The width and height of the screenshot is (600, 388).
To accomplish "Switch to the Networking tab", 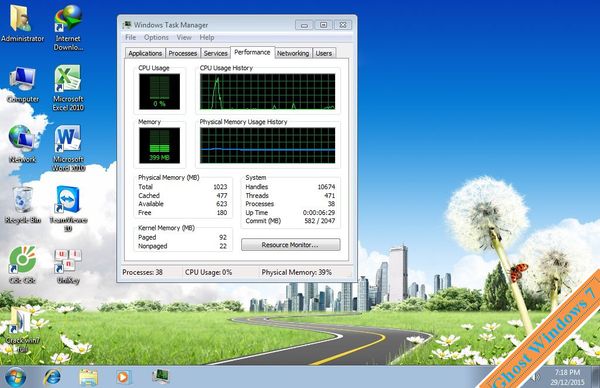I will tap(293, 53).
